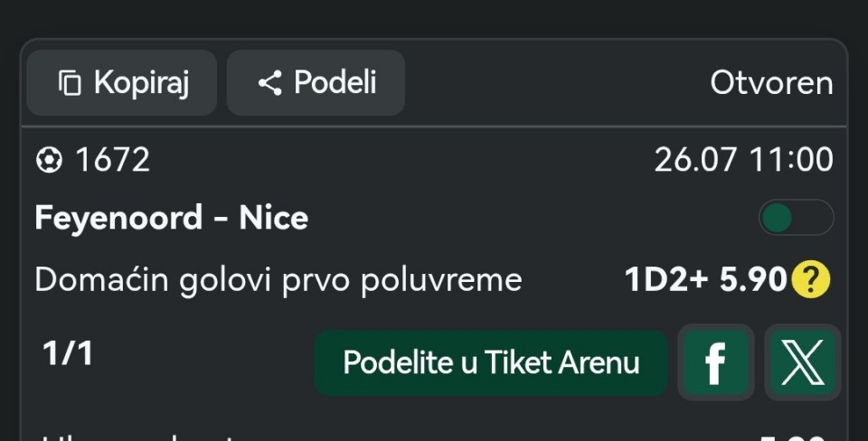This screenshot has height=441, width=868.
Task: Click the Kopiraj copy icon
Action: pos(70,83)
